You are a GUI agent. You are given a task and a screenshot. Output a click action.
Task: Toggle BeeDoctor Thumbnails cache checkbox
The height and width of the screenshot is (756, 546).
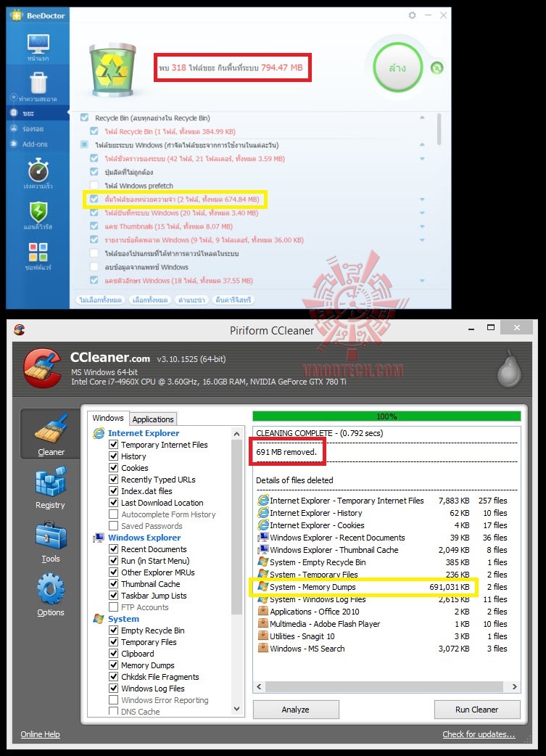pyautogui.click(x=94, y=226)
